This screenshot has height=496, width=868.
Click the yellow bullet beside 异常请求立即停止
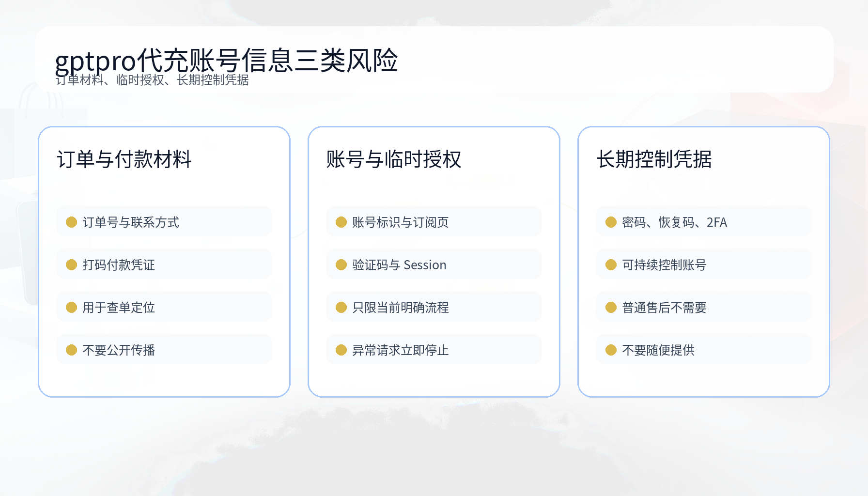pyautogui.click(x=341, y=350)
